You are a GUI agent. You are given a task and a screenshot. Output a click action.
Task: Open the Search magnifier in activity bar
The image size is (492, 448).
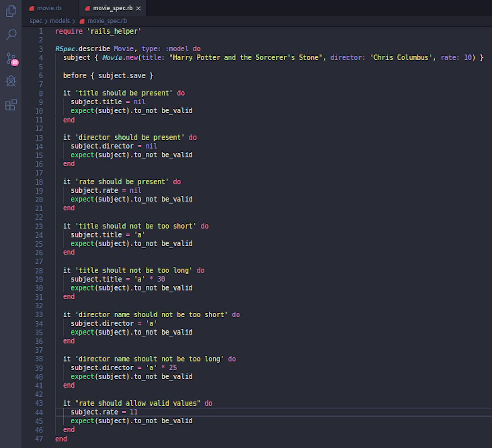point(11,35)
